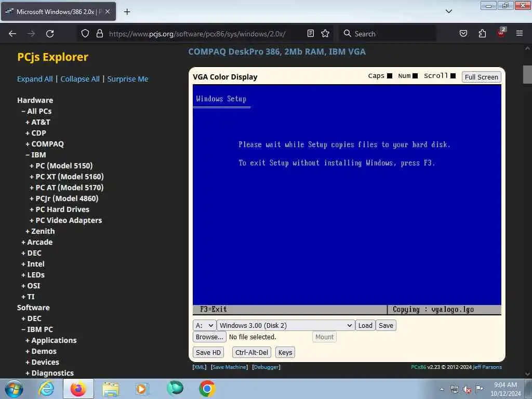
Task: Click the browser Search box
Action: click(387, 34)
